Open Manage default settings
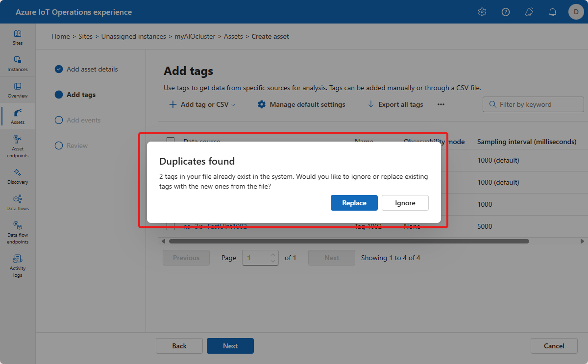 (301, 104)
